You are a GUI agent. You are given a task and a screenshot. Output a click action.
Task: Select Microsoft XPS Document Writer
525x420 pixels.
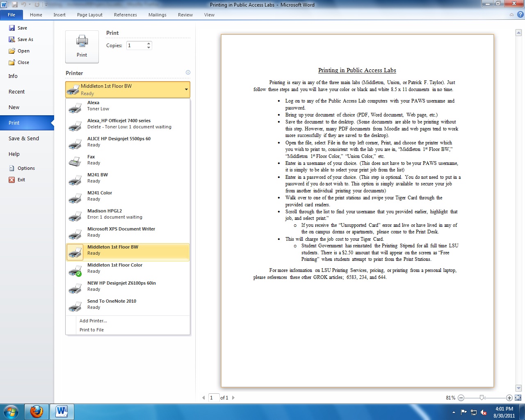[128, 232]
